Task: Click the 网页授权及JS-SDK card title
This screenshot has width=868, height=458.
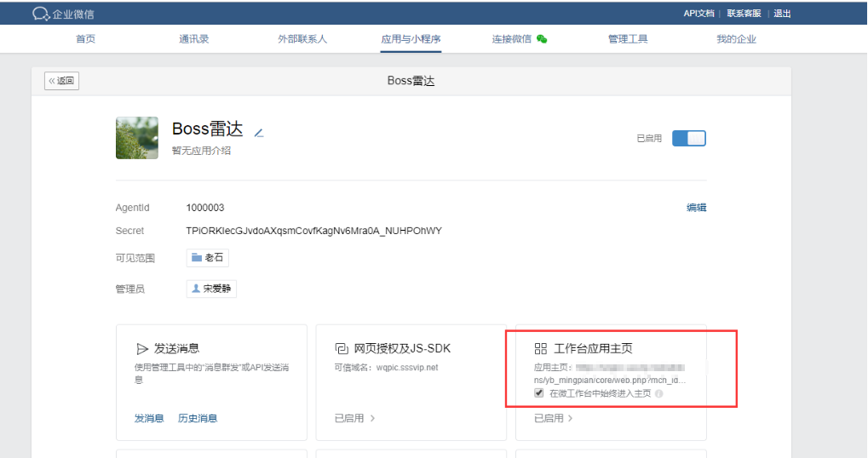Action: click(x=402, y=348)
